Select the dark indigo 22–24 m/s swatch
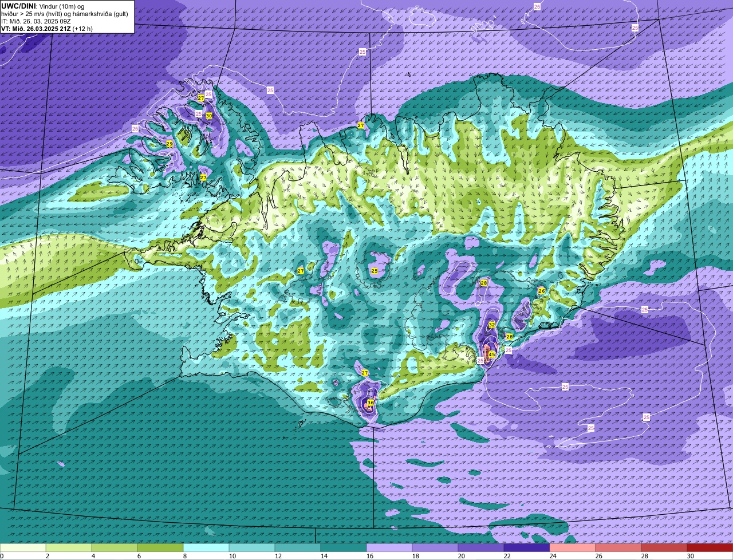This screenshot has width=733, height=560. (x=527, y=548)
